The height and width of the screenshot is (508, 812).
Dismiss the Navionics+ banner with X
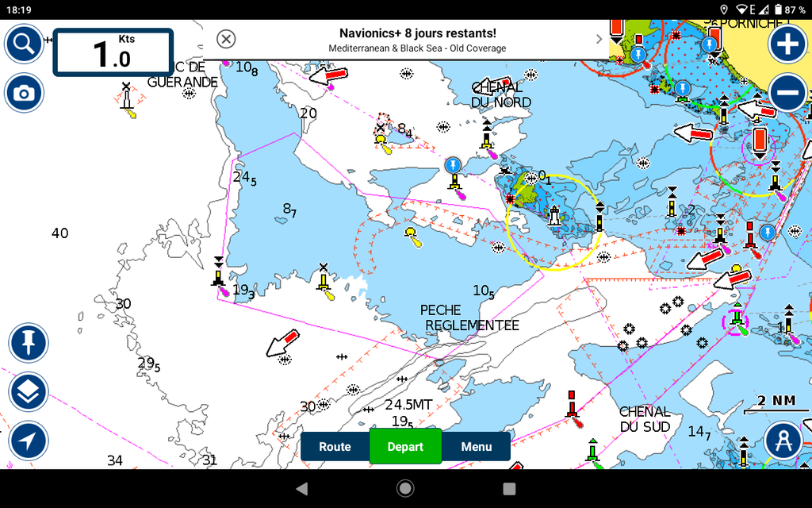pyautogui.click(x=226, y=39)
